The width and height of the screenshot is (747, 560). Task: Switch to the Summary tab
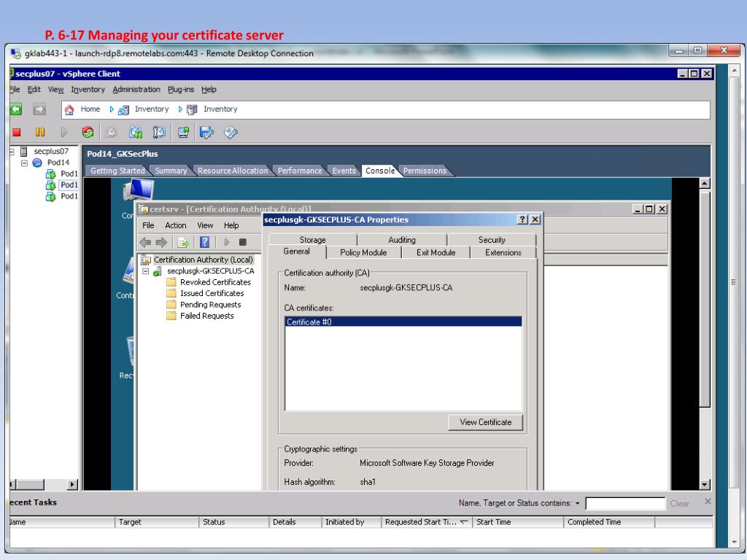(171, 171)
